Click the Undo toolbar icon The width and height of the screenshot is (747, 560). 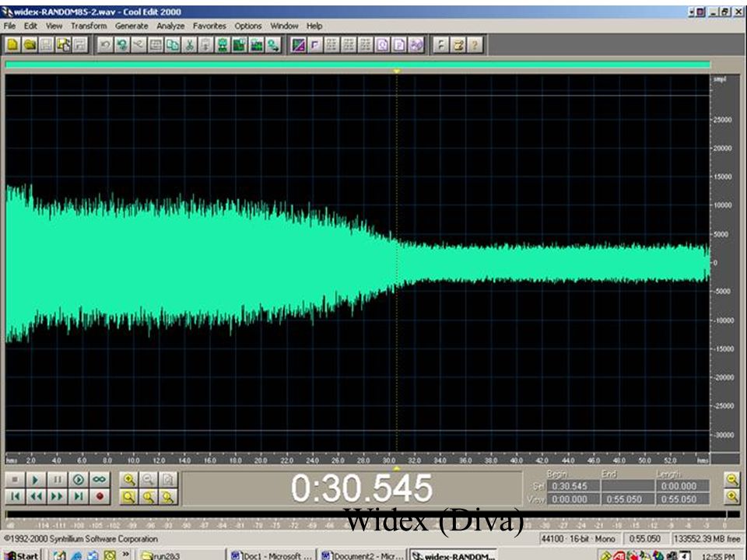[x=105, y=45]
